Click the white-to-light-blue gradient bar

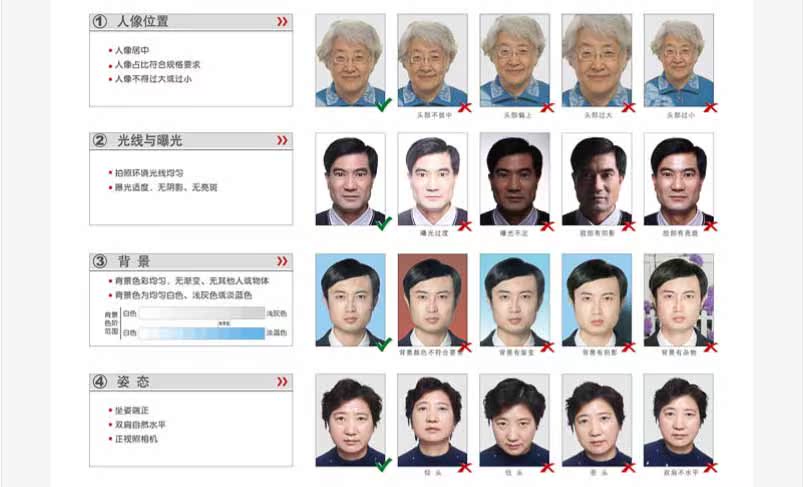[x=202, y=333]
